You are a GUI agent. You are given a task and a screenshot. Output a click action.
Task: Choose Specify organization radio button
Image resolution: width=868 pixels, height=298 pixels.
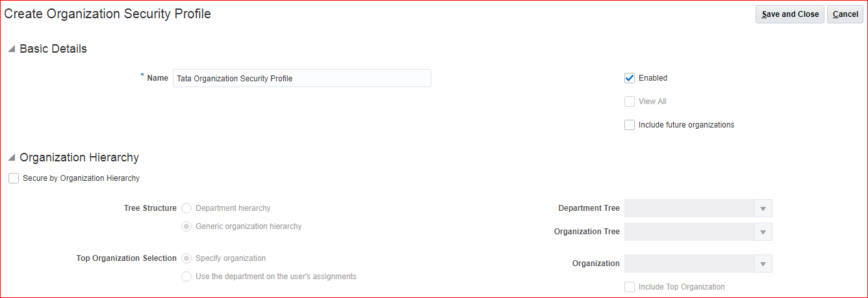pyautogui.click(x=186, y=258)
